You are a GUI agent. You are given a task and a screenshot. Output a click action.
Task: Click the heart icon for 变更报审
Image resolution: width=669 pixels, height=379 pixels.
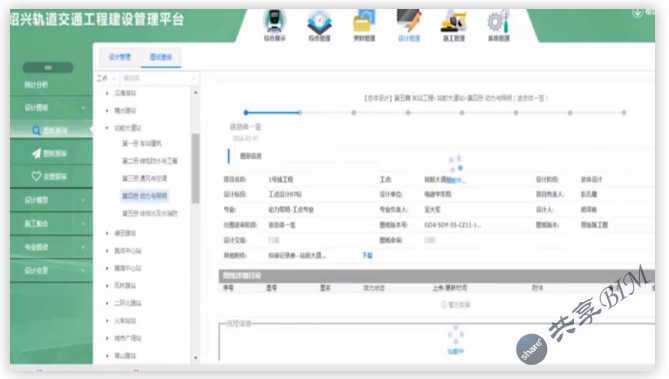[36, 176]
